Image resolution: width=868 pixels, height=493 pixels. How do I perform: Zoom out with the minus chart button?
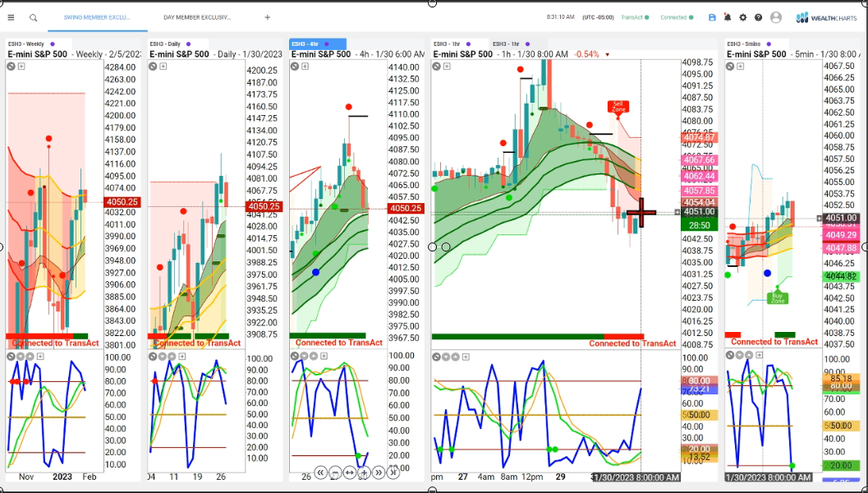click(x=335, y=472)
